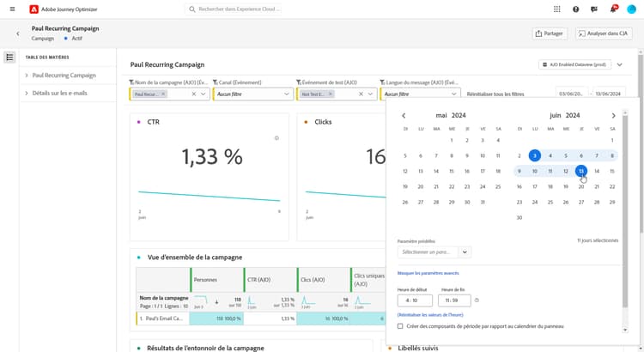Select June 30 in calendar
Viewport: 644px width, 352px height.
coord(519,218)
